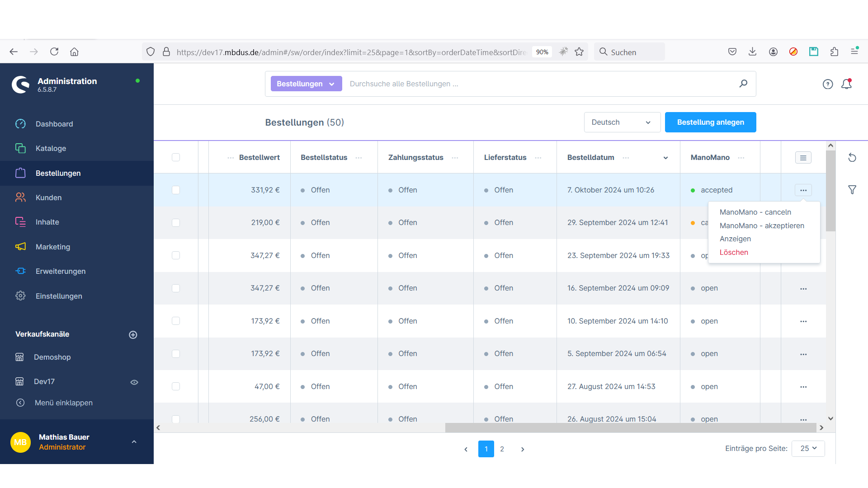This screenshot has width=868, height=488.
Task: Open Deutsch language dropdown
Action: (622, 122)
